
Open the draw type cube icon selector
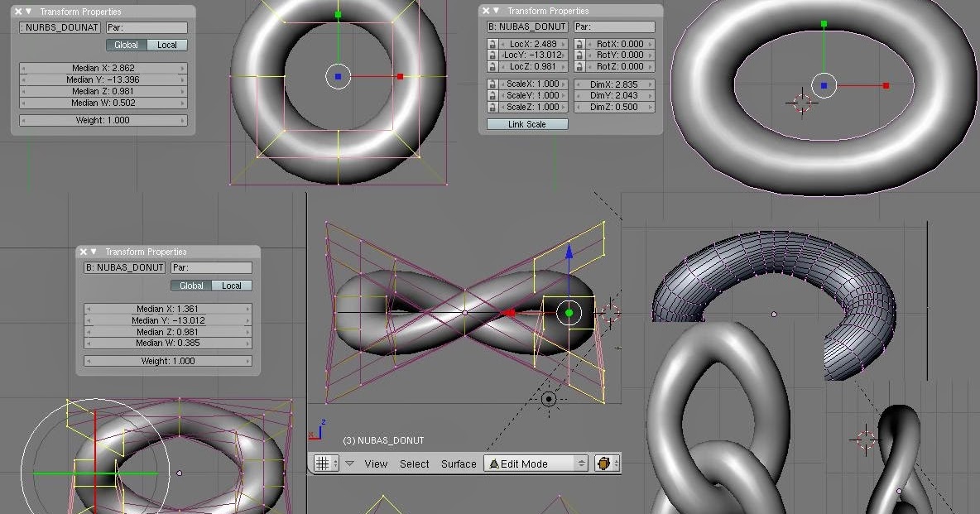(x=607, y=464)
